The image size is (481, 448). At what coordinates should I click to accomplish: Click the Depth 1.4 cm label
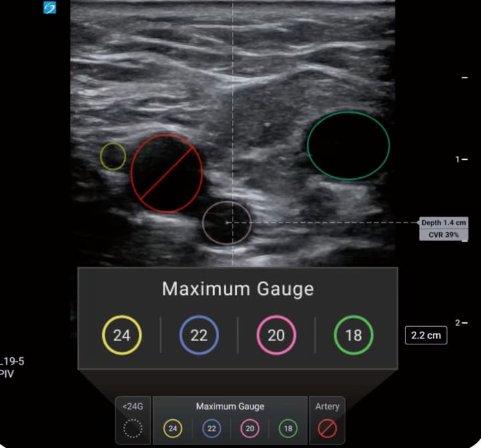pos(443,222)
